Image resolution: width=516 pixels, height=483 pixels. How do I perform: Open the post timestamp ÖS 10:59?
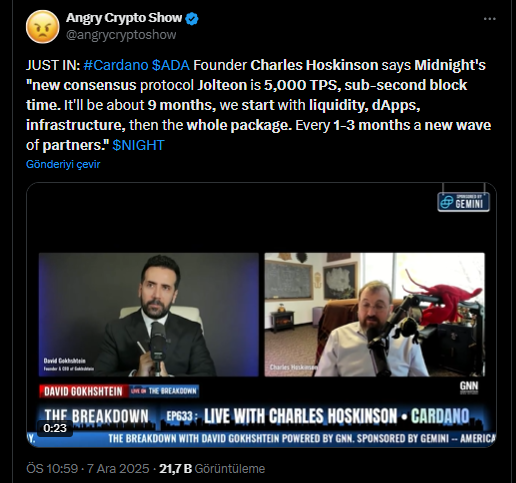coord(52,469)
